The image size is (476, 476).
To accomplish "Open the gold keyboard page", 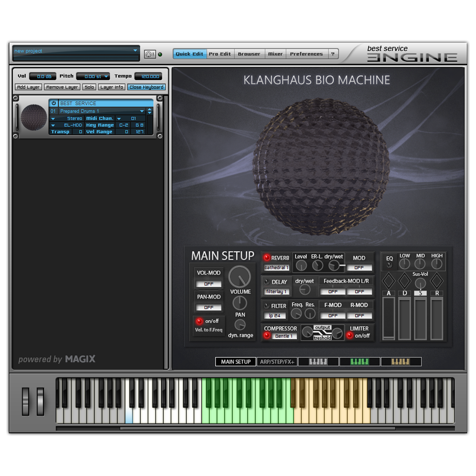I will pos(401,362).
